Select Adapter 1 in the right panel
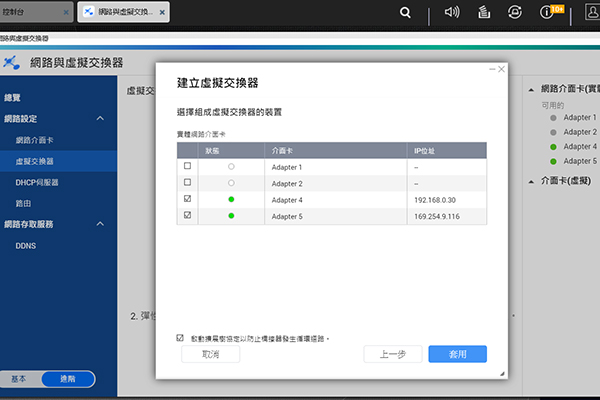The width and height of the screenshot is (600, 400). 580,118
